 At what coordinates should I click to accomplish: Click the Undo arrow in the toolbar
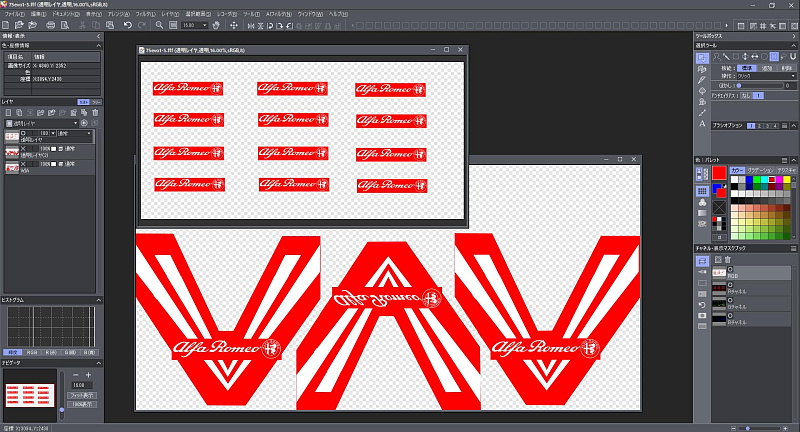(127, 25)
